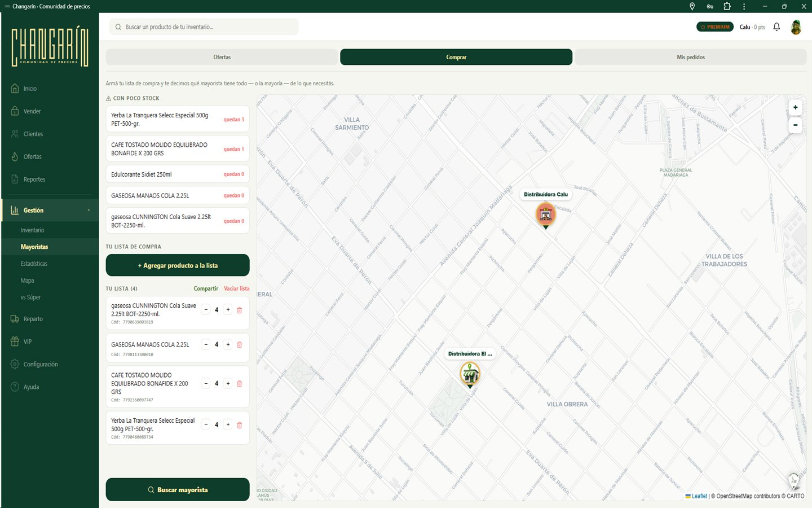
Task: Decrease quantity of gaseosa CUNNINGTON Cola Suave
Action: tap(206, 309)
